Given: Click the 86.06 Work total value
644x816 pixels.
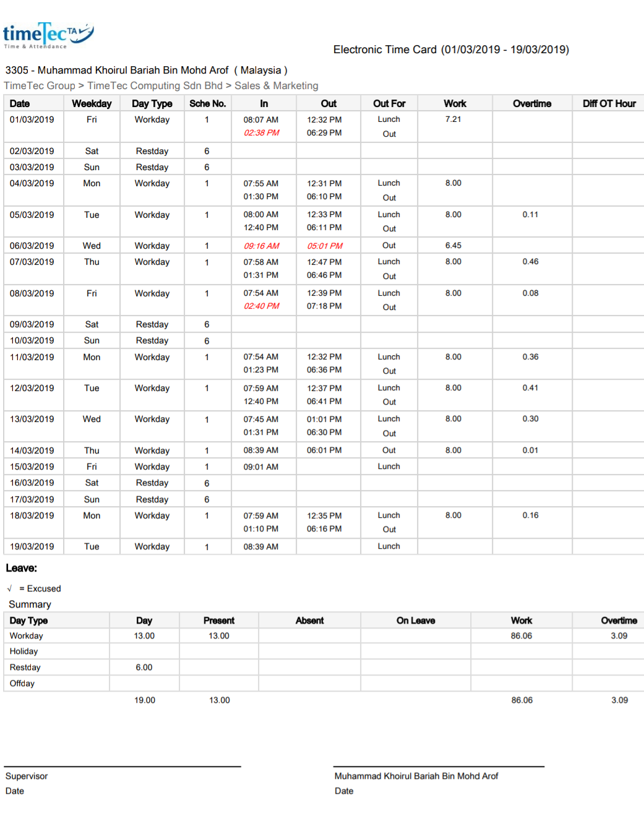Looking at the screenshot, I should click(522, 700).
